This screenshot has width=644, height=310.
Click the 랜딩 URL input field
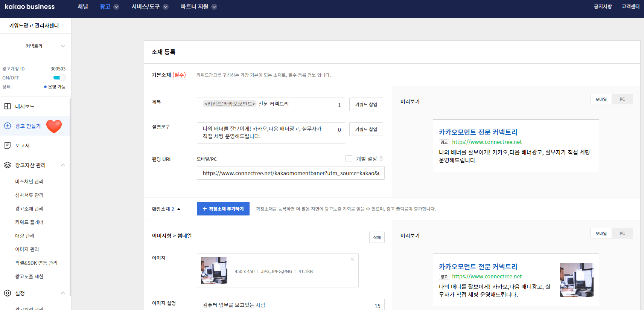pyautogui.click(x=291, y=173)
